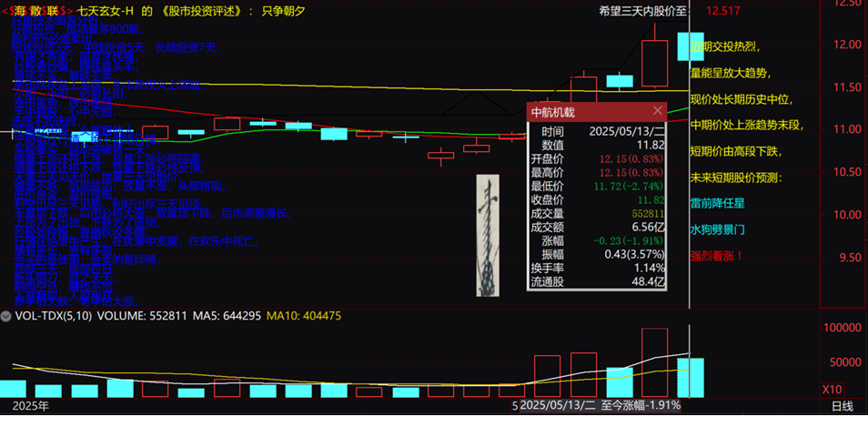
Task: Select the 最低价 11.72(-2.74%) row
Action: [597, 186]
